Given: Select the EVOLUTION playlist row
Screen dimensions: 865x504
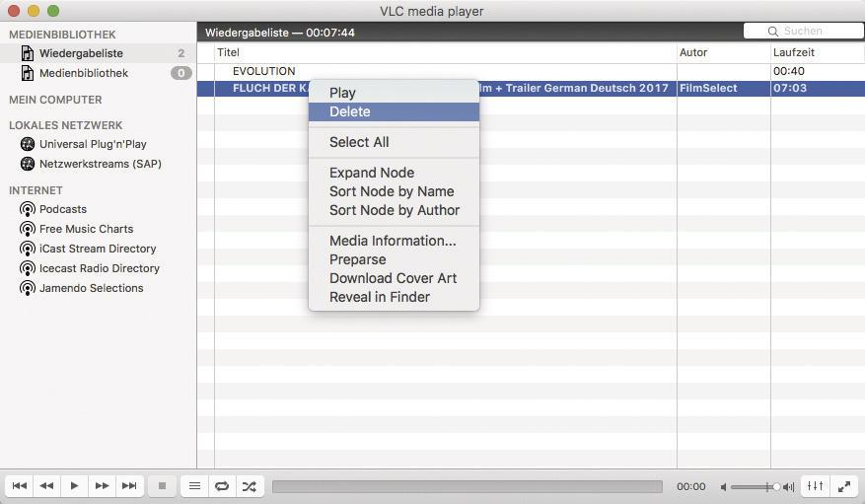Looking at the screenshot, I should [531, 72].
